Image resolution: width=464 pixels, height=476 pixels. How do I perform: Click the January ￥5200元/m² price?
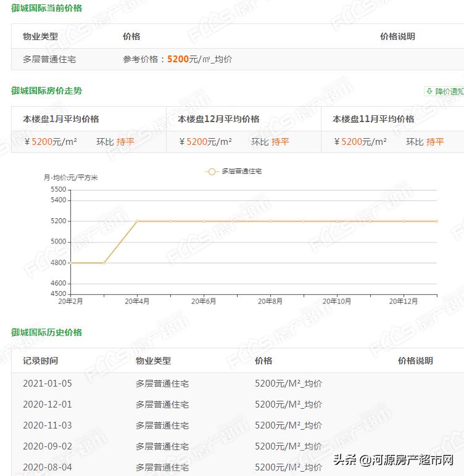click(51, 142)
